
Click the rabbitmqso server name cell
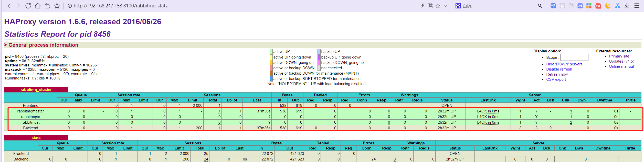(x=30, y=117)
